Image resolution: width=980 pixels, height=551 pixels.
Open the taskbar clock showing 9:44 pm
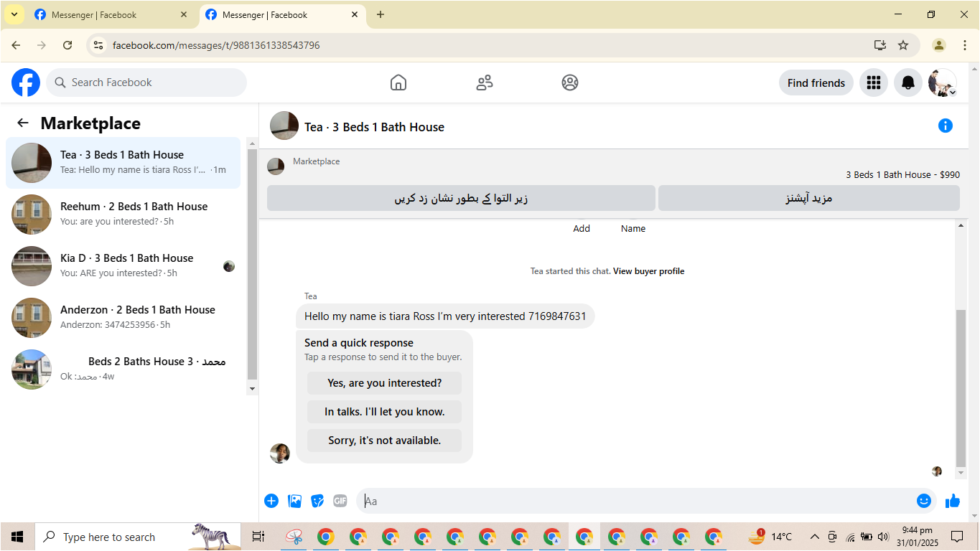coord(917,537)
